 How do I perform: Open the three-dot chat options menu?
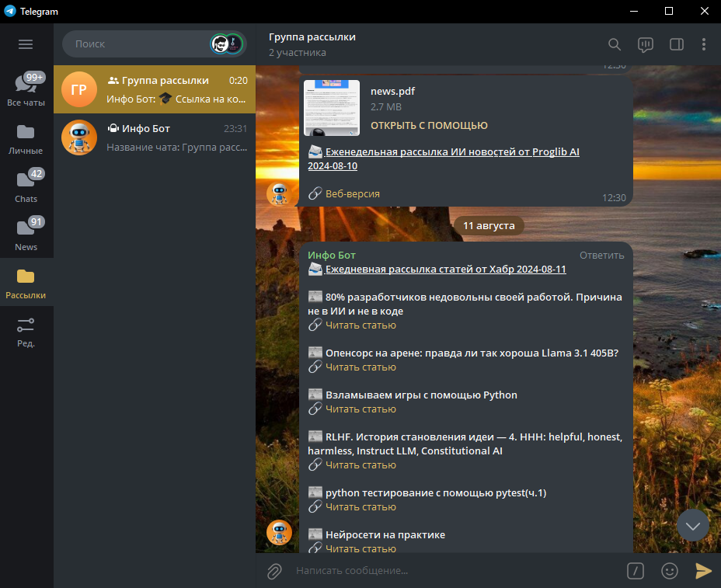(704, 44)
